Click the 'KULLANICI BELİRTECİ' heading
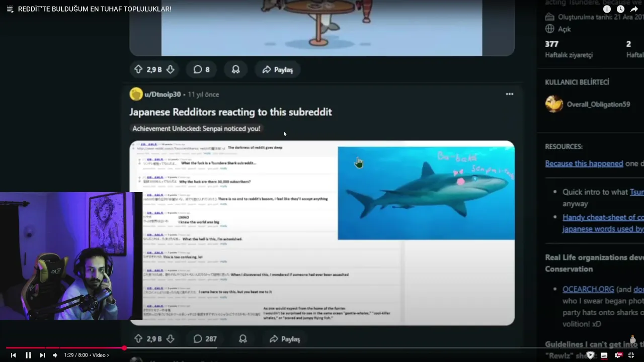Screen dimensions: 644x362 click(577, 82)
